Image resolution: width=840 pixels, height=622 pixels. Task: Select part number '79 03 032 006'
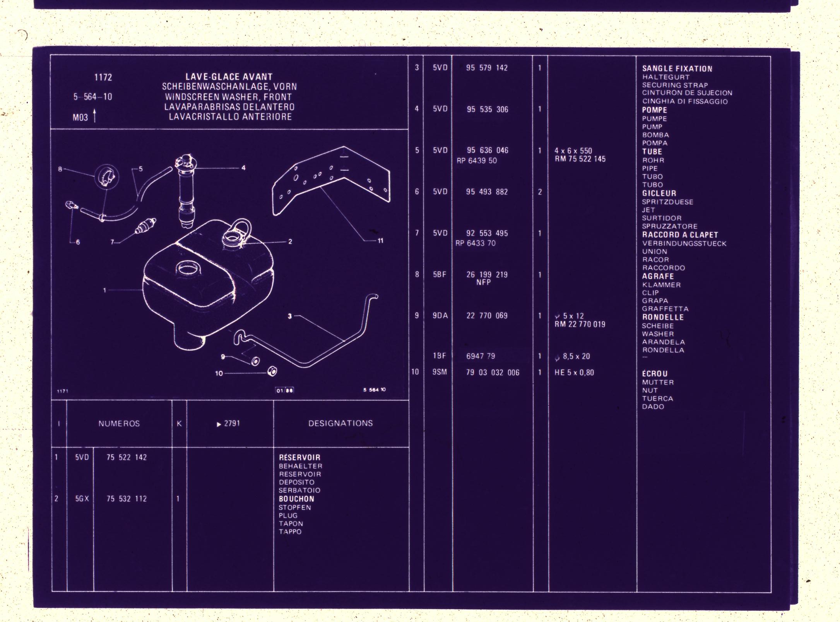(x=493, y=372)
